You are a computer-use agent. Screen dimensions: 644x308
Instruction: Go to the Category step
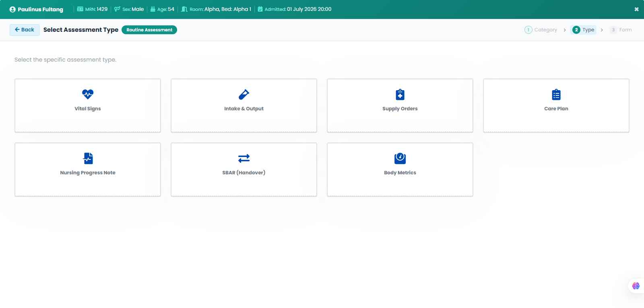tap(541, 30)
